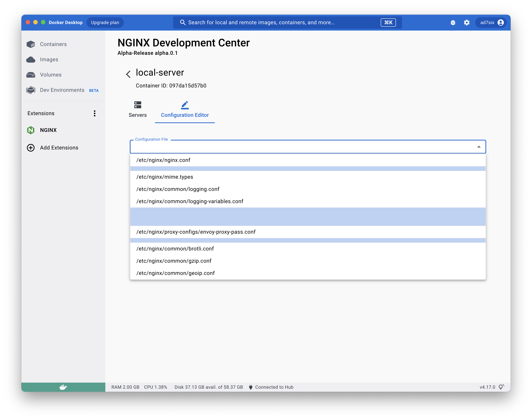532x420 pixels.
Task: Click the ⌘K shortcut badge
Action: (x=388, y=22)
